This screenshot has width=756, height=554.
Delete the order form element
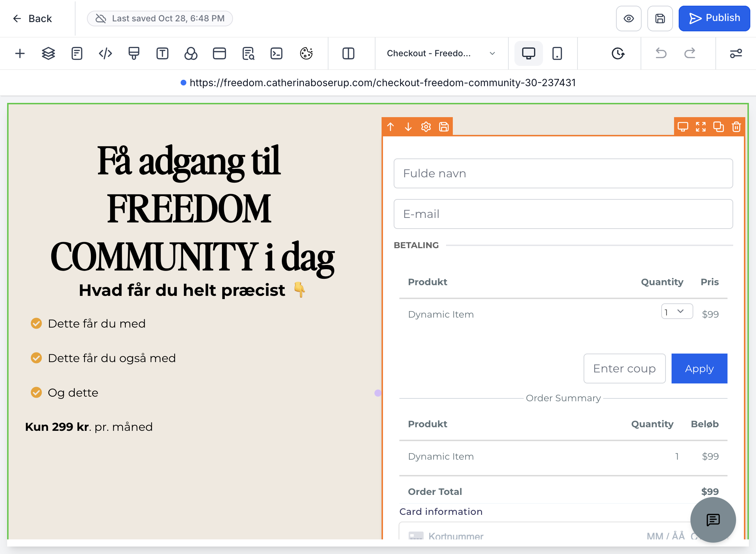pyautogui.click(x=736, y=127)
